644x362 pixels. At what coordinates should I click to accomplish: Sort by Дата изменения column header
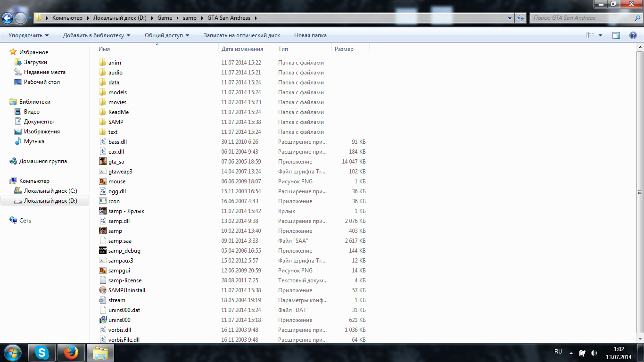242,49
